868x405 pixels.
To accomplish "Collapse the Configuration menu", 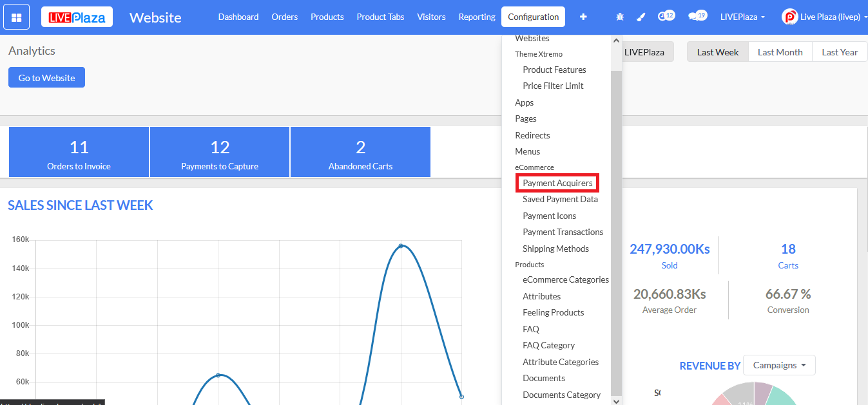I will (x=533, y=17).
